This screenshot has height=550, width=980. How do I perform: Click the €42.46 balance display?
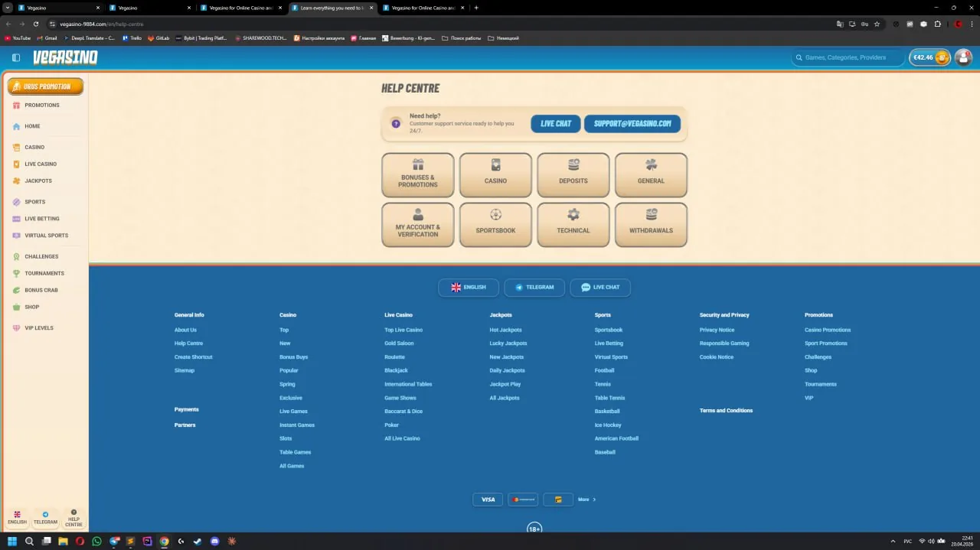tap(923, 57)
